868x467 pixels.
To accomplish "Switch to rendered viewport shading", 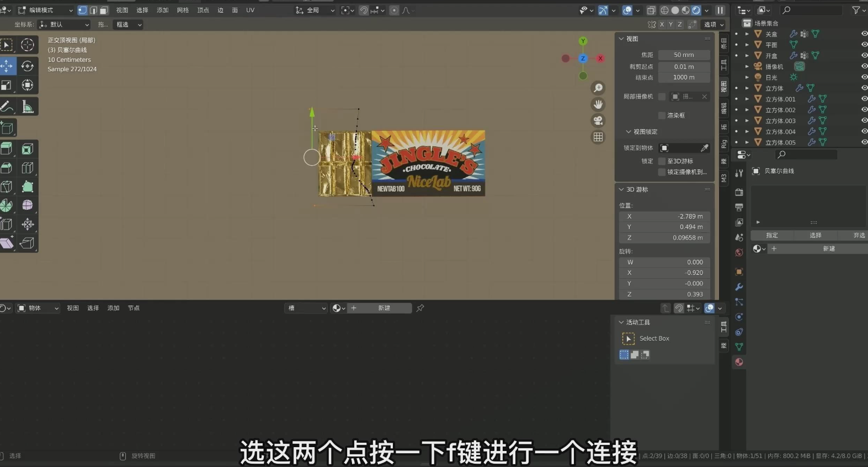I will (696, 10).
